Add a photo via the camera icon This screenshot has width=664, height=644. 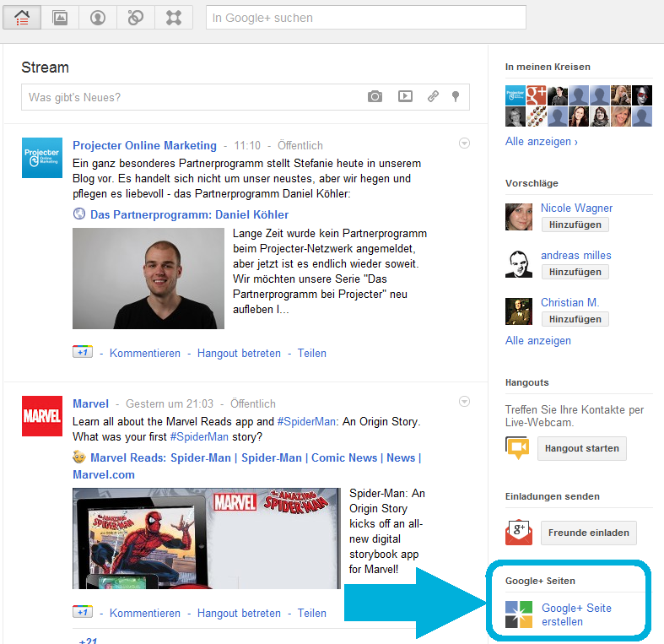(375, 96)
